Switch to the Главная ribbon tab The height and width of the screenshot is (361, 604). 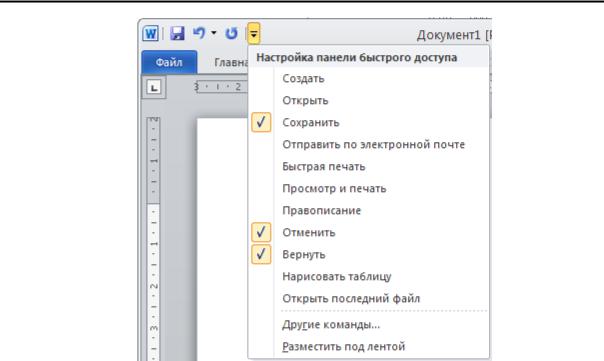point(231,62)
